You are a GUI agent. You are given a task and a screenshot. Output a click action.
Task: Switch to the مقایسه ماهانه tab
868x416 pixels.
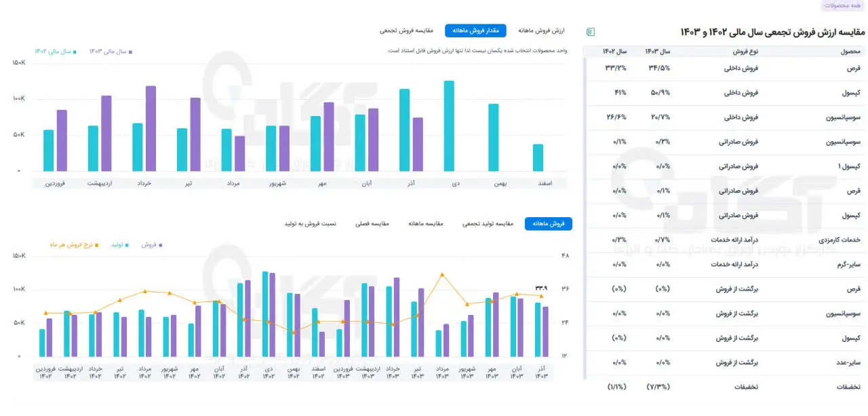coord(426,224)
